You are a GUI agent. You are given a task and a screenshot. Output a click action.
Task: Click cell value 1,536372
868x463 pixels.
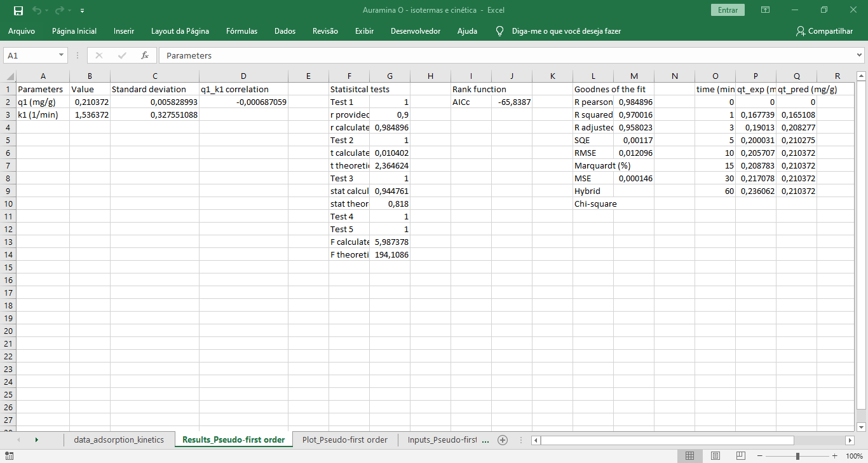(x=90, y=114)
